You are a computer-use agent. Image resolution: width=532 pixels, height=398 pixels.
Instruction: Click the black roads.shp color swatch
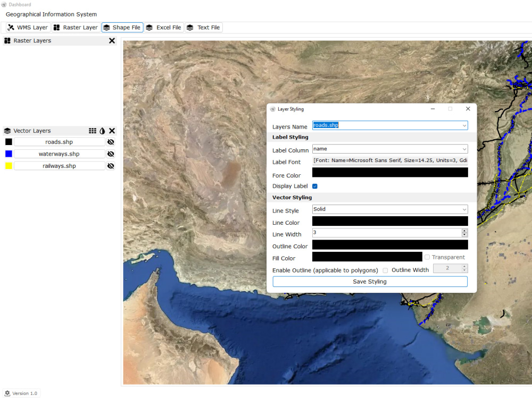click(x=9, y=142)
